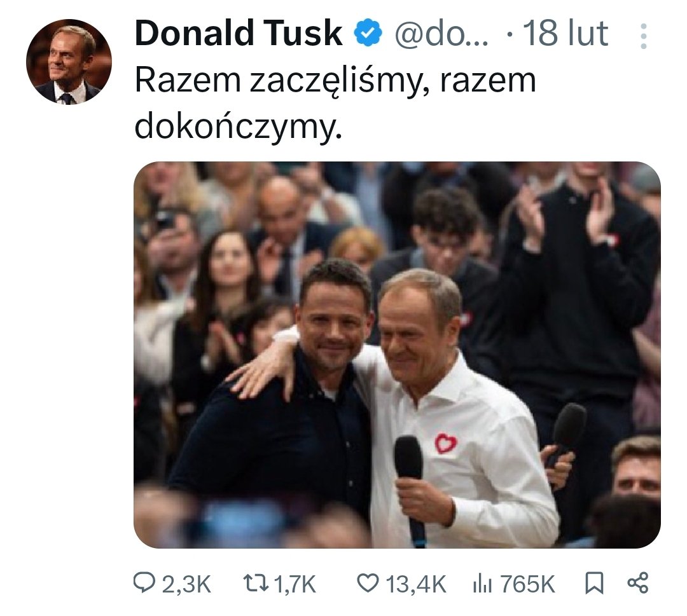Open the 18 lut timestamp
The image size is (687, 616).
point(566,34)
